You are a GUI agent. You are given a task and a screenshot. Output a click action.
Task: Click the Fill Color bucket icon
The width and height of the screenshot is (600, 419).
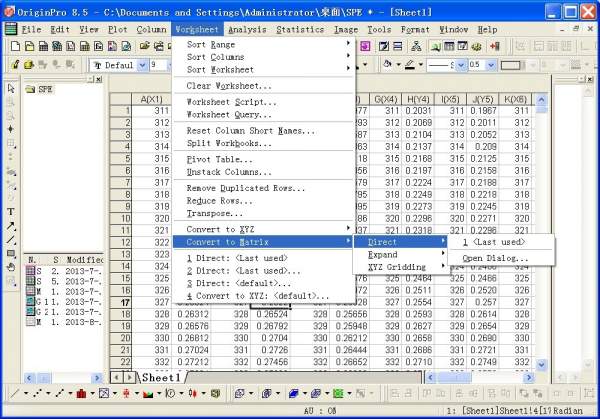(x=387, y=65)
